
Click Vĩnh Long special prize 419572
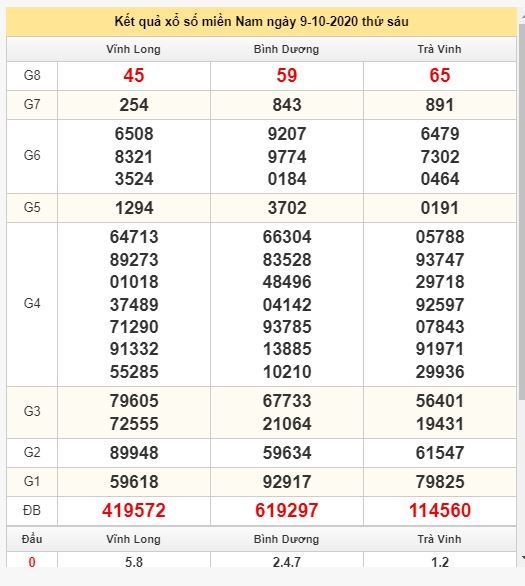(134, 511)
